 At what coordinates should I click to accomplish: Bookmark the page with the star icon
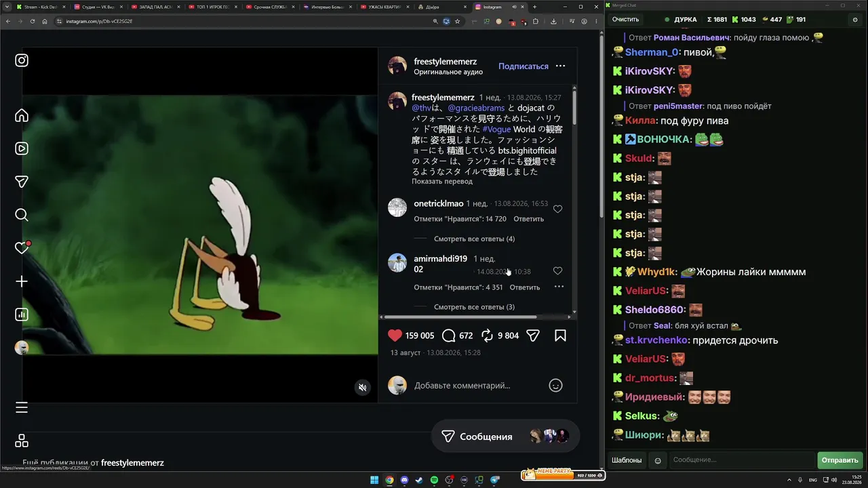458,21
